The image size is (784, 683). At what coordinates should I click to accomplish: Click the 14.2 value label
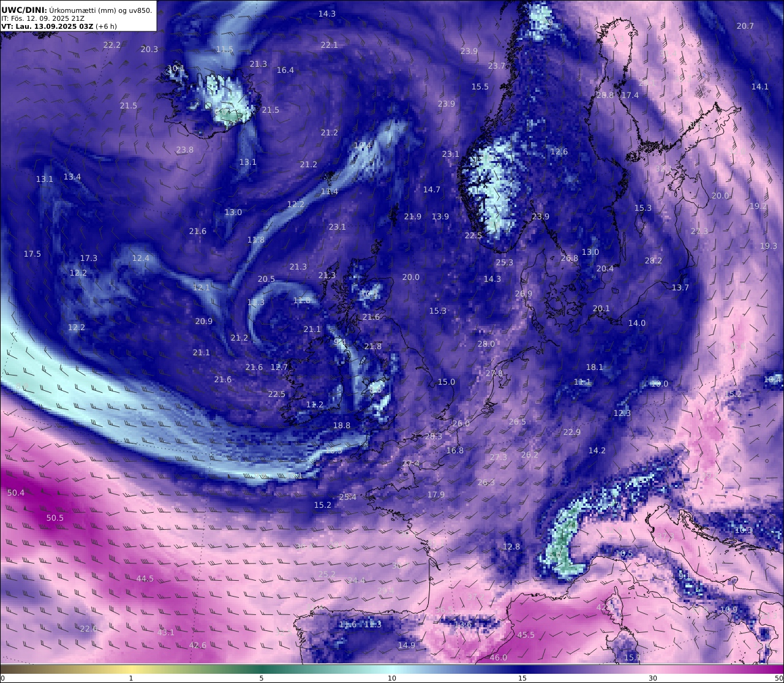click(597, 450)
